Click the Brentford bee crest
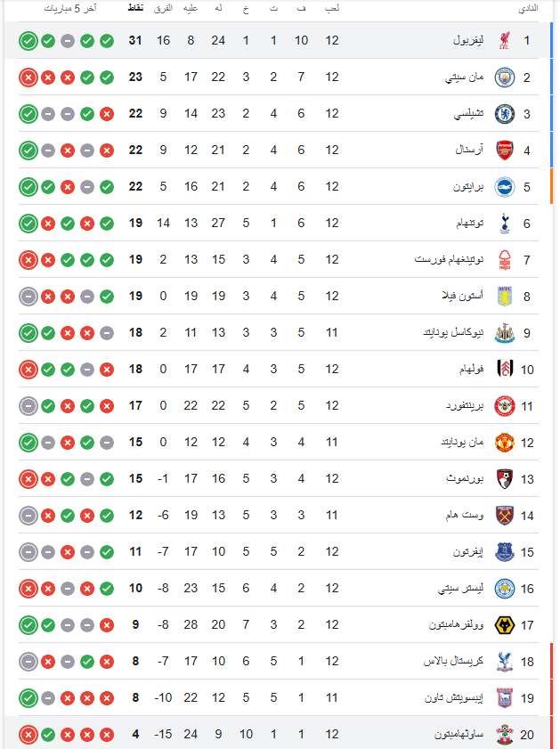560x749 pixels. 505,406
